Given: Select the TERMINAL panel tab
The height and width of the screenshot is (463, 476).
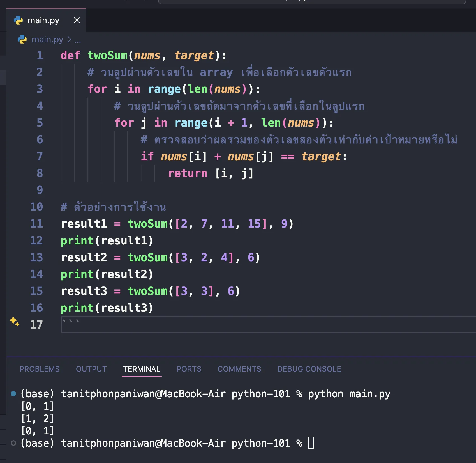Looking at the screenshot, I should click(142, 369).
